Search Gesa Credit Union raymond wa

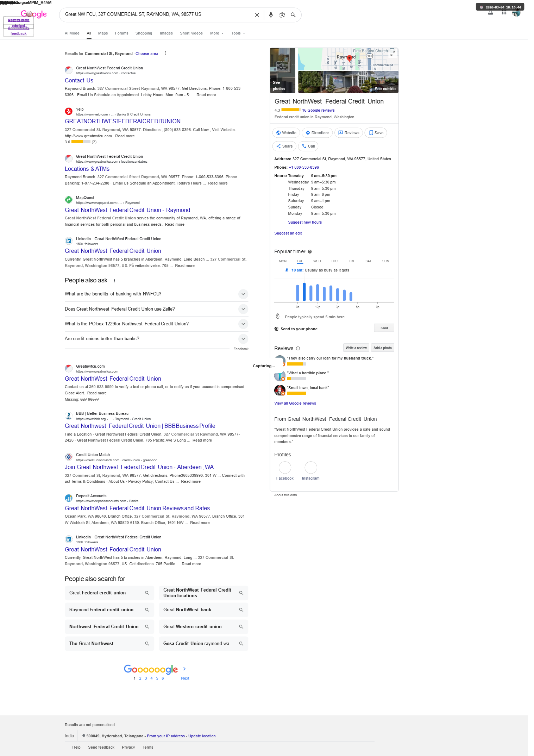pyautogui.click(x=203, y=644)
